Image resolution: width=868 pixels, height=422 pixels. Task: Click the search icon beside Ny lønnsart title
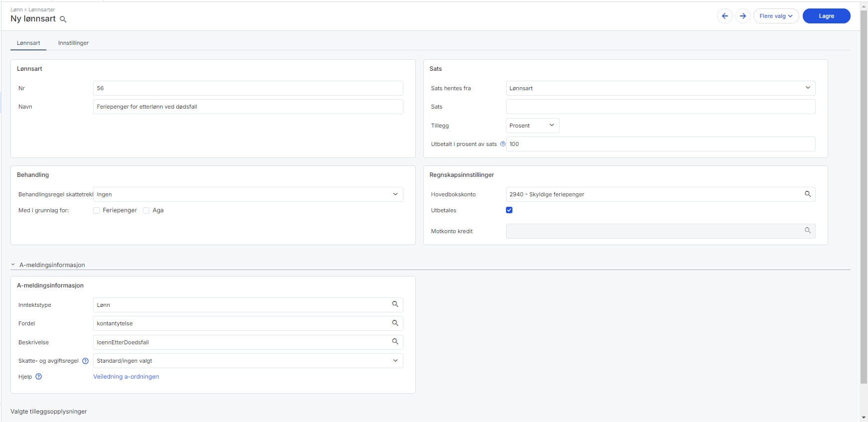tap(63, 19)
